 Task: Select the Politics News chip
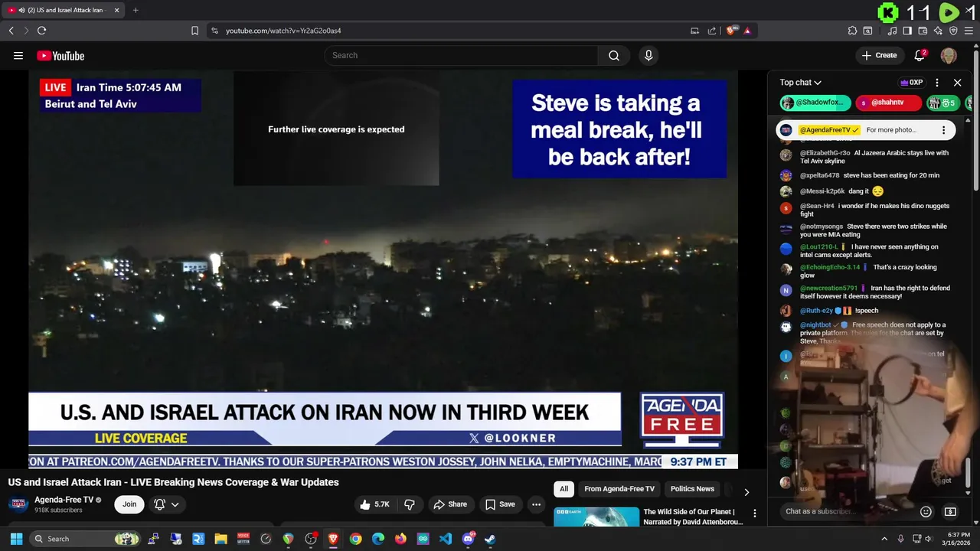click(x=692, y=489)
